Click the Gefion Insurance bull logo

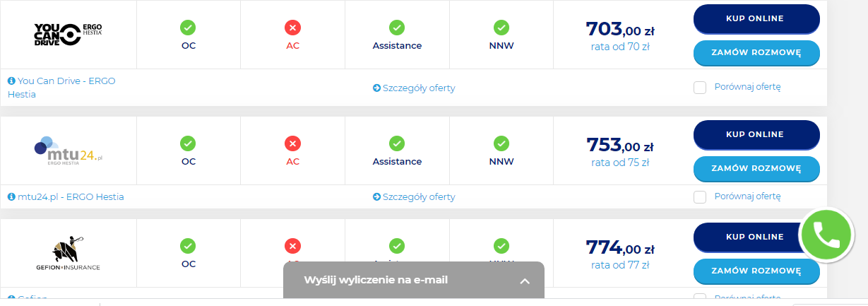(68, 252)
